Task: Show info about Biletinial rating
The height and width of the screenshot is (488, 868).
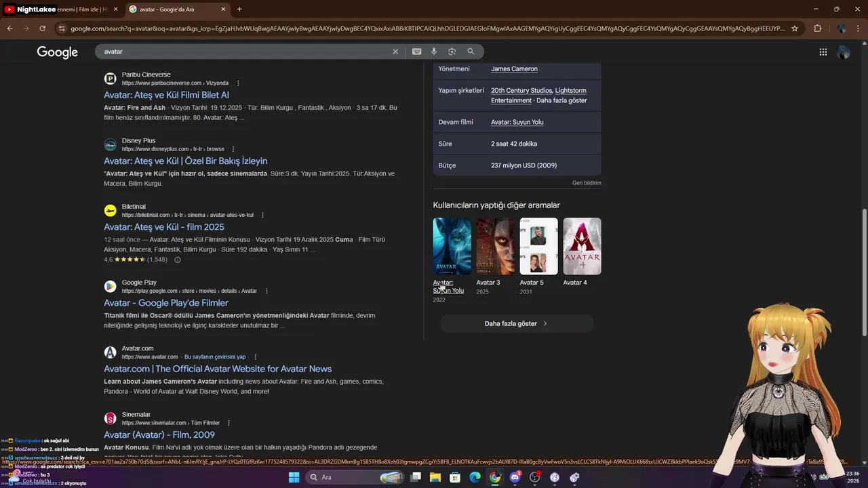Action: [x=178, y=260]
